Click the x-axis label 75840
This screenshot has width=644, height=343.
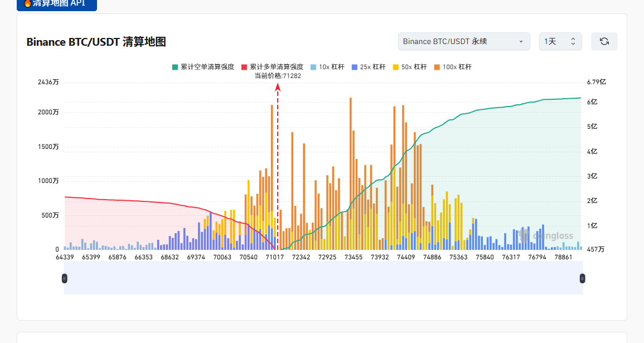[485, 257]
